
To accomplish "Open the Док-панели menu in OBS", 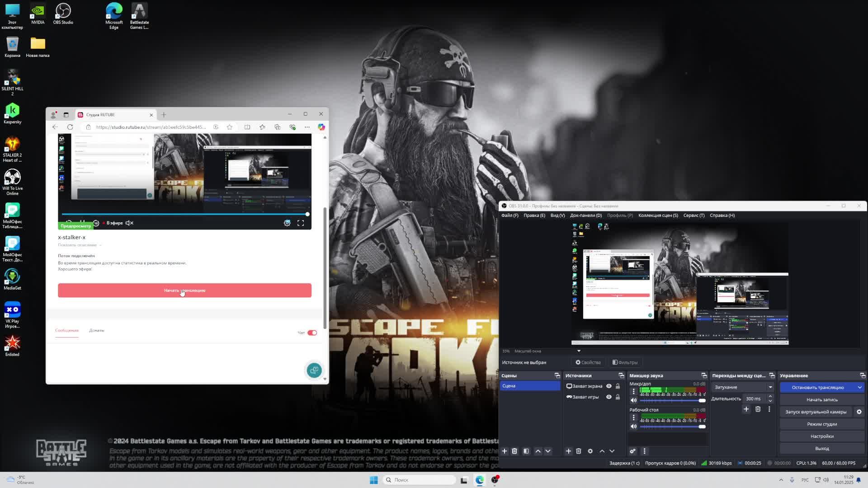I will point(586,216).
